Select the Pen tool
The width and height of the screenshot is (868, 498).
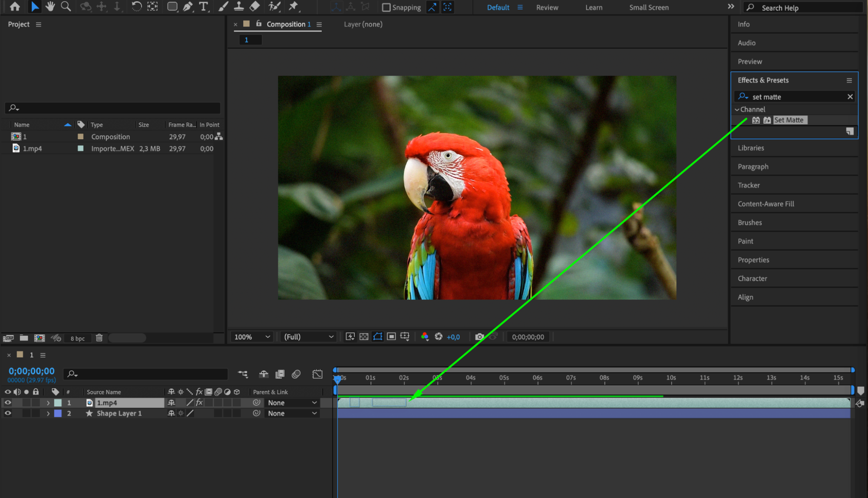click(x=188, y=7)
